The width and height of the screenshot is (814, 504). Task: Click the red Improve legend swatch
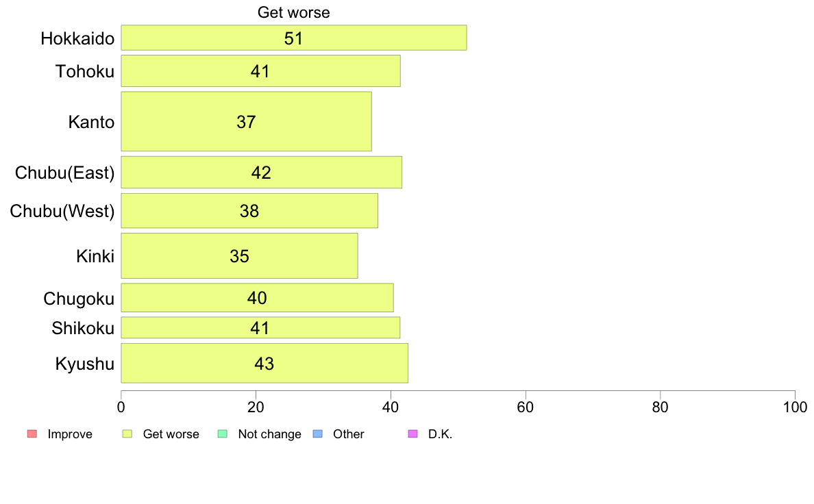pyautogui.click(x=32, y=434)
